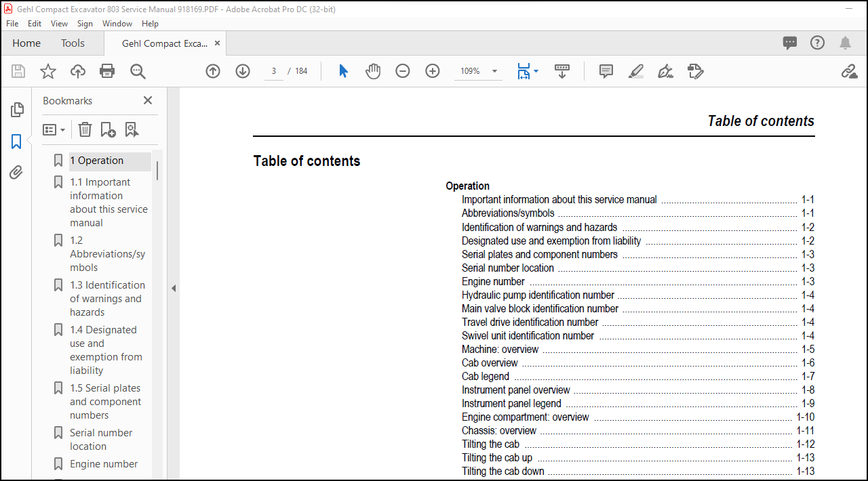
Task: Zoom in with plus icon
Action: click(433, 71)
